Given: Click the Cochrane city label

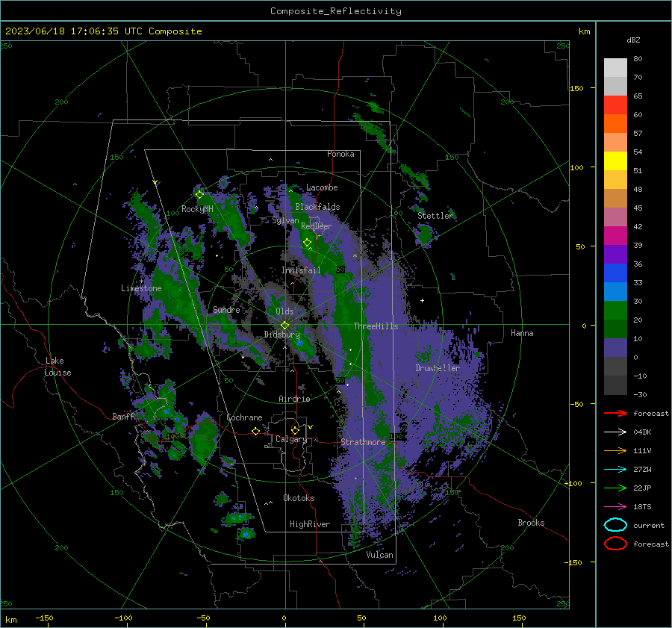Looking at the screenshot, I should pyautogui.click(x=244, y=417).
